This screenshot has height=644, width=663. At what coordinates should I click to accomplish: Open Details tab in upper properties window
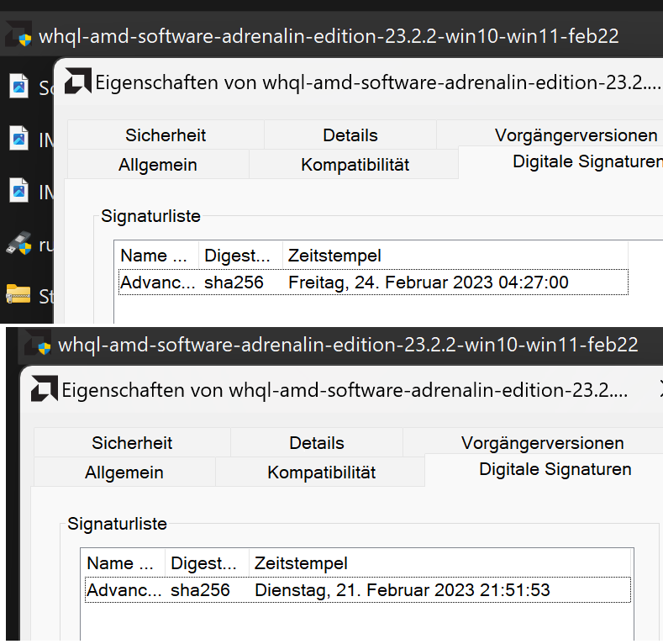tap(350, 135)
